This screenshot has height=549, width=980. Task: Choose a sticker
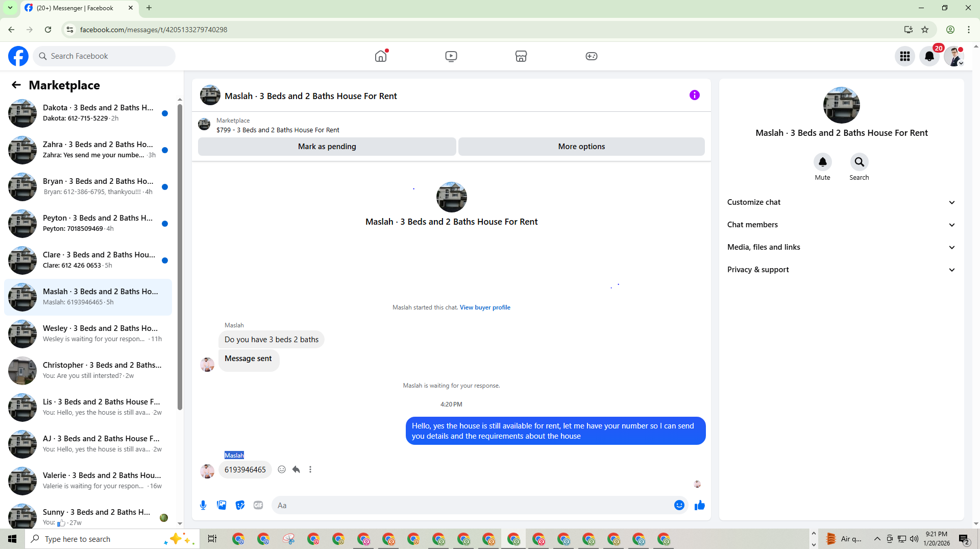[x=240, y=505]
